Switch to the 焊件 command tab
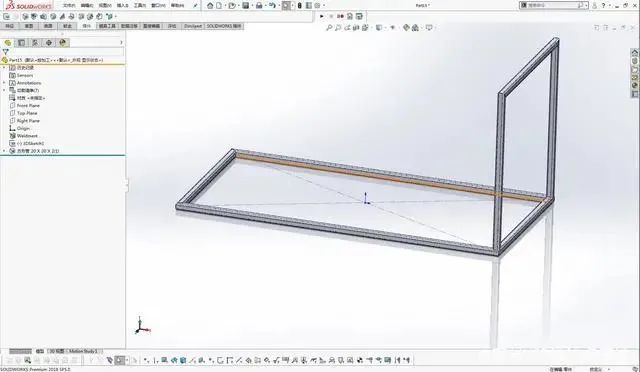Viewport: 640px width, 372px height. click(x=87, y=26)
